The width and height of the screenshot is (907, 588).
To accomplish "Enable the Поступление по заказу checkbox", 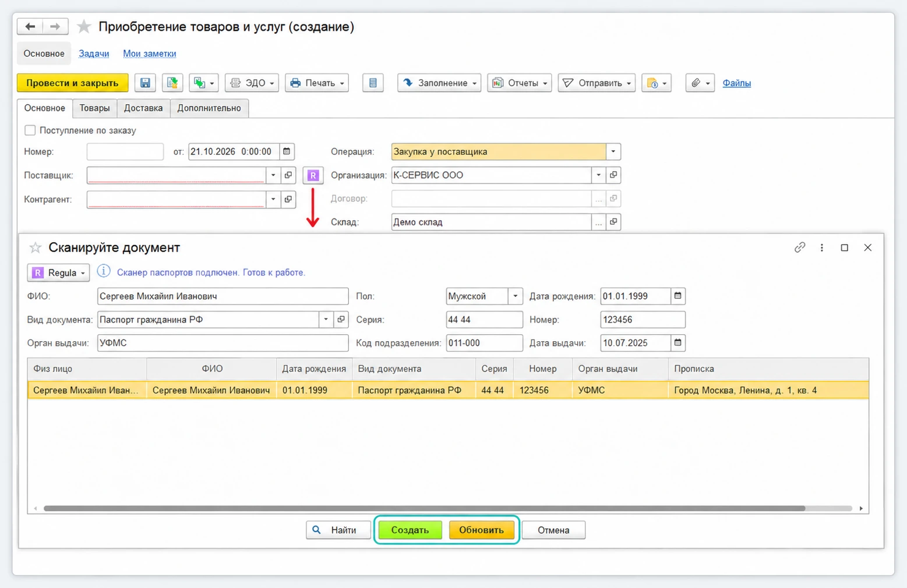I will click(30, 130).
